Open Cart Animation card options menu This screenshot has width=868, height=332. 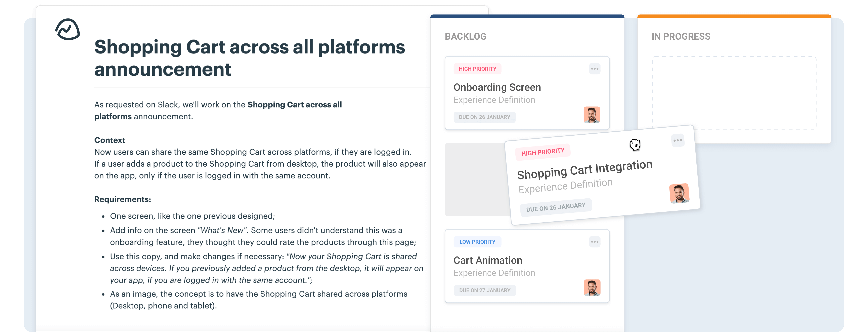595,242
